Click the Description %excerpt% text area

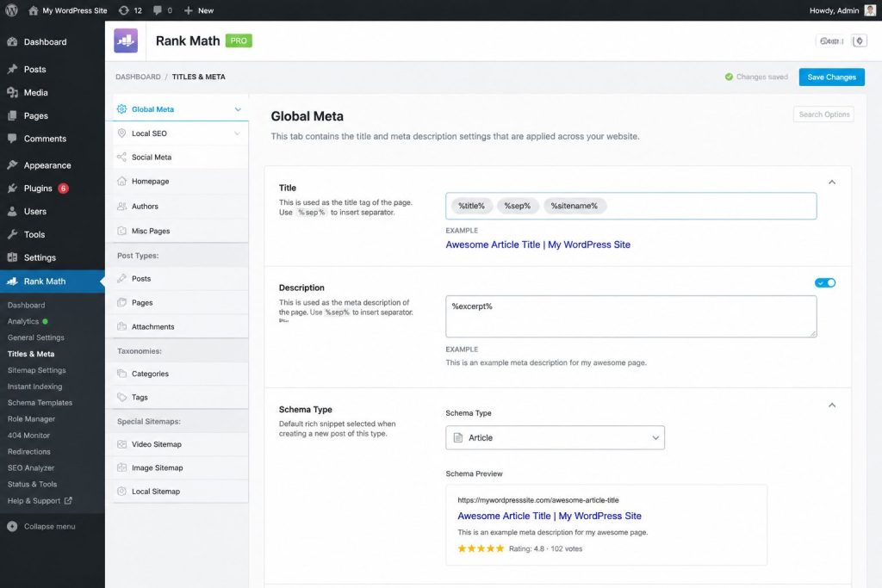(x=631, y=317)
